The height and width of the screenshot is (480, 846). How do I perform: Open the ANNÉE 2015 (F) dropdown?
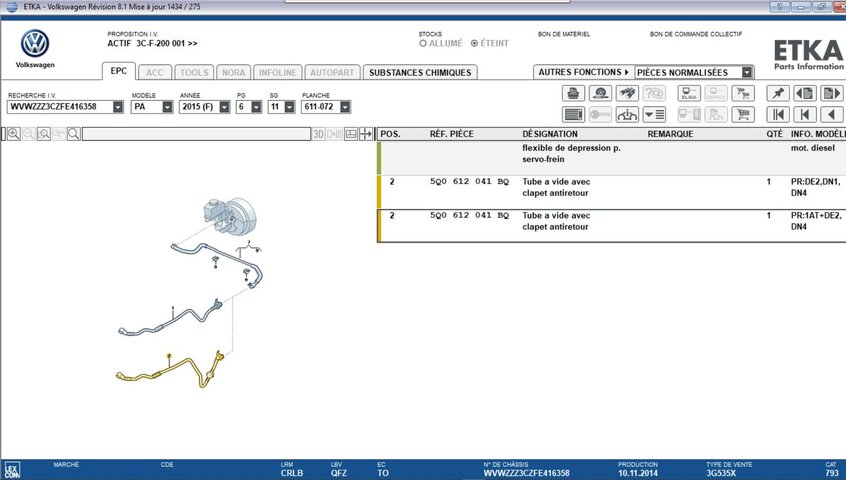(224, 107)
